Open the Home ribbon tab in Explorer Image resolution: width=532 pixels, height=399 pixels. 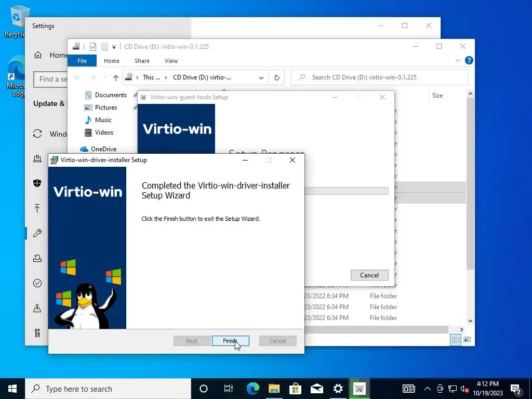(112, 61)
